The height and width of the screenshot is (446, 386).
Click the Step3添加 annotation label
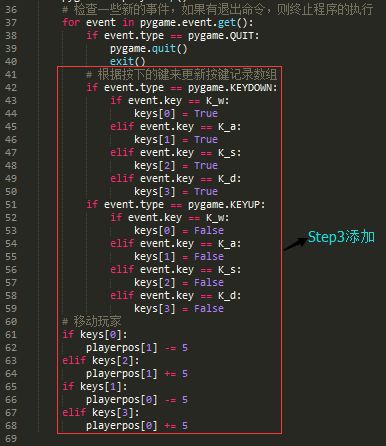point(341,237)
